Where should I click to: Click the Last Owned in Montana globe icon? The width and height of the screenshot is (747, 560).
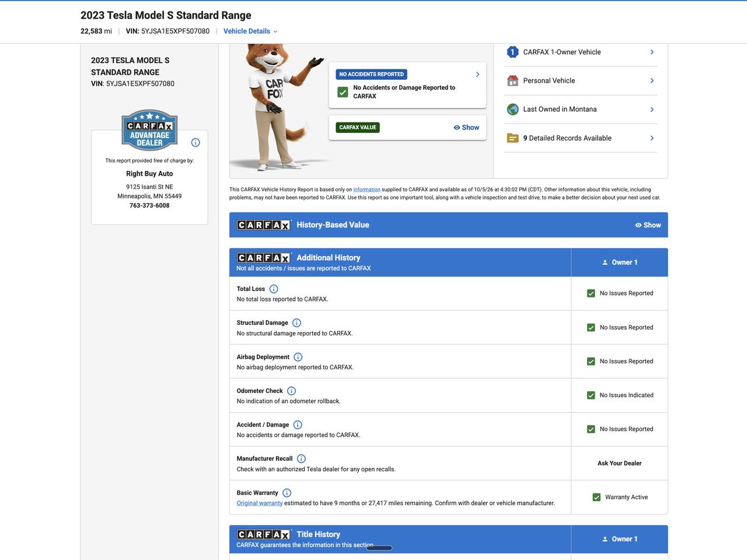512,109
